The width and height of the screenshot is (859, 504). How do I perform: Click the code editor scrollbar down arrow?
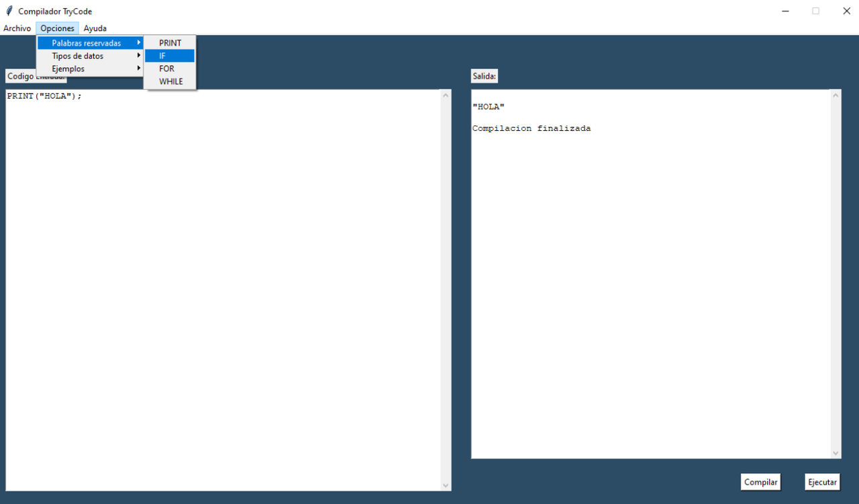point(446,485)
